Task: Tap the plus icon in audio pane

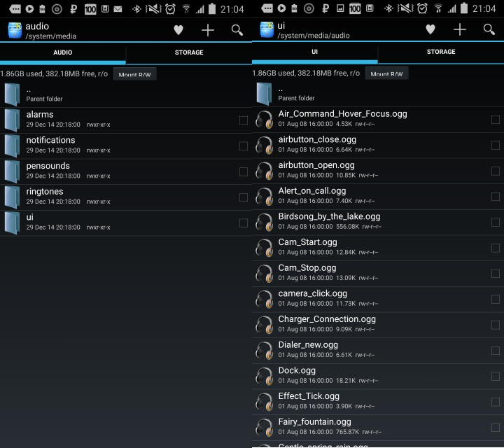Action: coord(208,30)
